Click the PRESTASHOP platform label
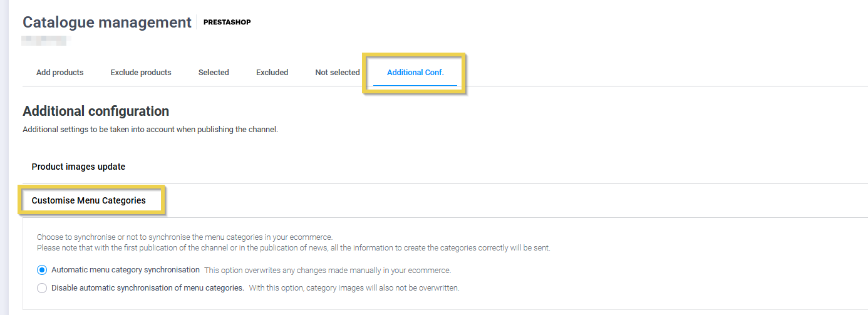Viewport: 868px width, 315px height. [227, 23]
